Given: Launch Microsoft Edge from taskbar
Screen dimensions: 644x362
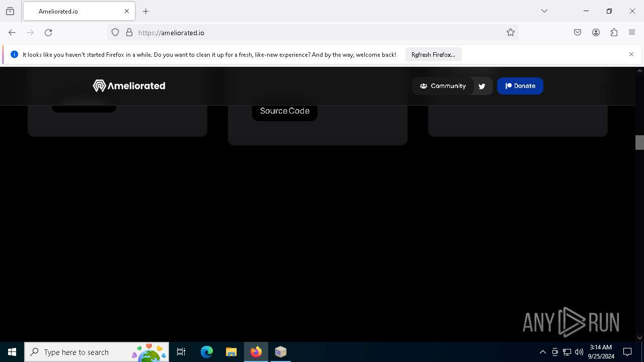Looking at the screenshot, I should 207,352.
